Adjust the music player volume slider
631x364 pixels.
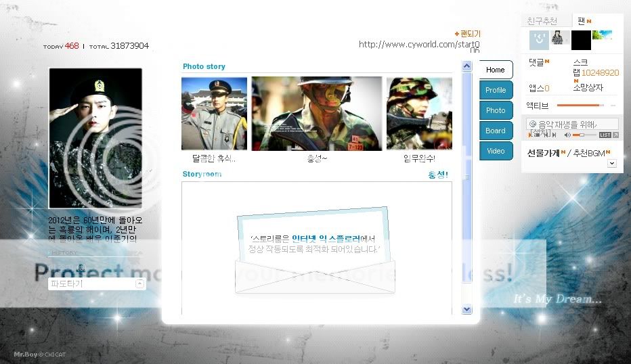click(583, 135)
